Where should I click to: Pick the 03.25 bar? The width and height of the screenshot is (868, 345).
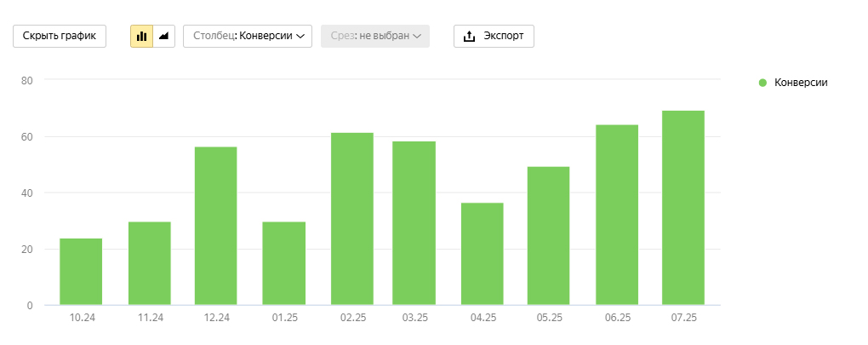click(414, 223)
